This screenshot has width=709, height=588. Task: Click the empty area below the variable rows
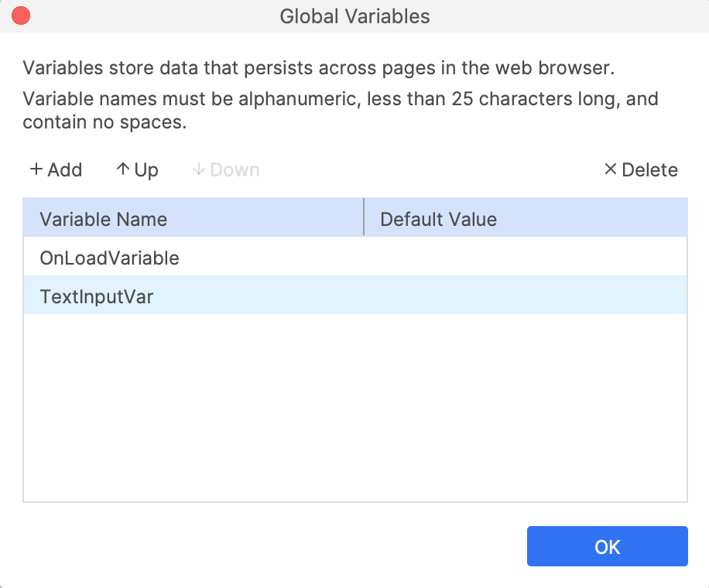(x=354, y=408)
